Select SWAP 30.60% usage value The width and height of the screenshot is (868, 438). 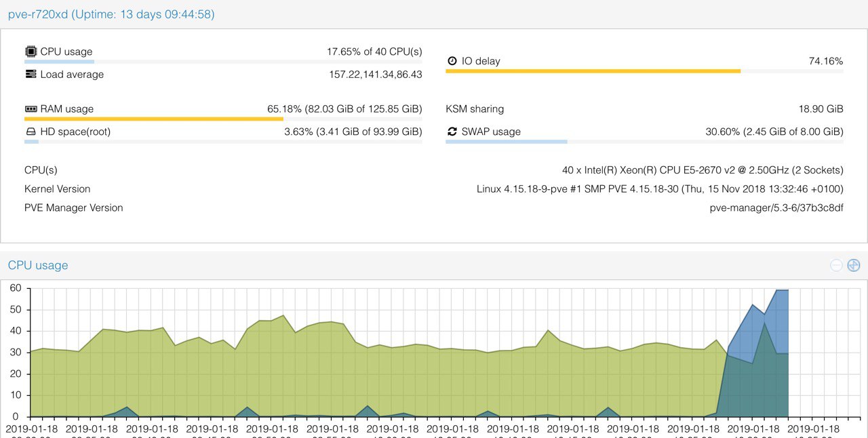tap(774, 132)
